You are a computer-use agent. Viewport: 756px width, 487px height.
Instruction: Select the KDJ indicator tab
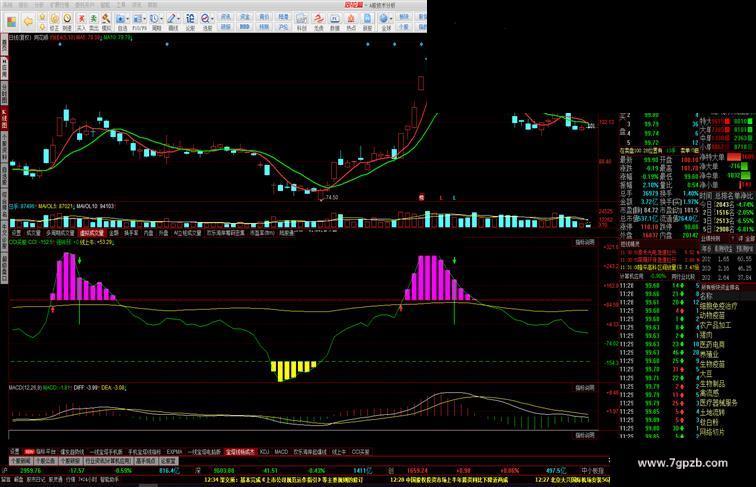tap(264, 452)
